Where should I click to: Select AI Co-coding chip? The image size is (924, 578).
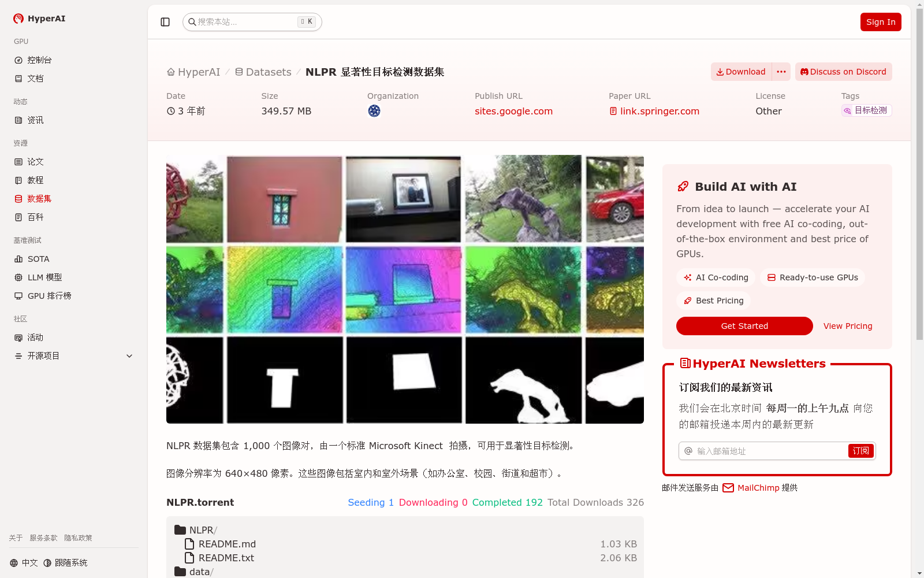pyautogui.click(x=716, y=277)
